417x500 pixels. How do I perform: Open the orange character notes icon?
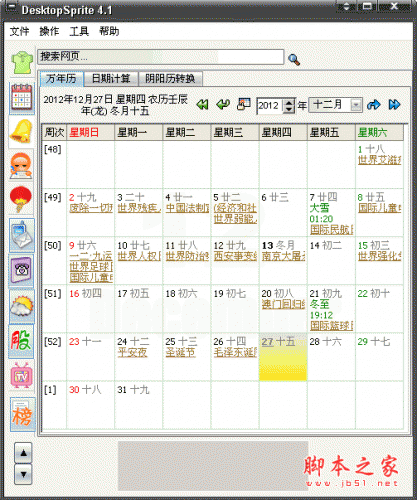point(21,166)
